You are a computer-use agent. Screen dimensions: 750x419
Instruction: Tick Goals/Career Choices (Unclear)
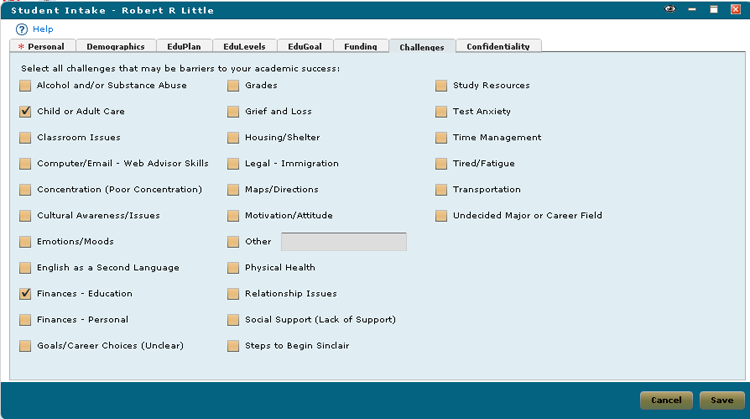[25, 346]
